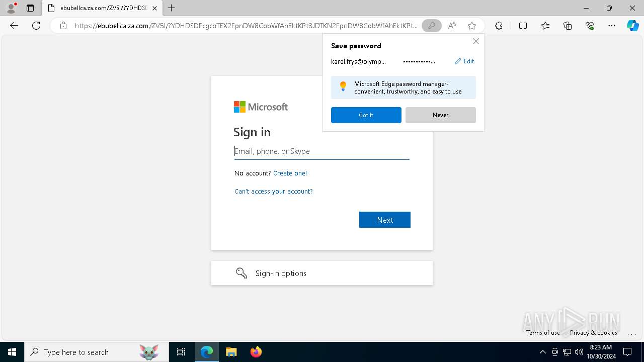Minimize the Edge window

tap(586, 8)
